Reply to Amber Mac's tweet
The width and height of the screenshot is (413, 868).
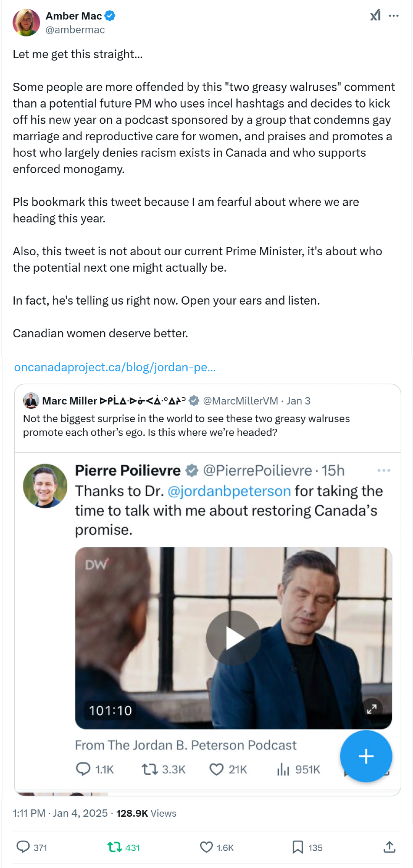coord(23,847)
